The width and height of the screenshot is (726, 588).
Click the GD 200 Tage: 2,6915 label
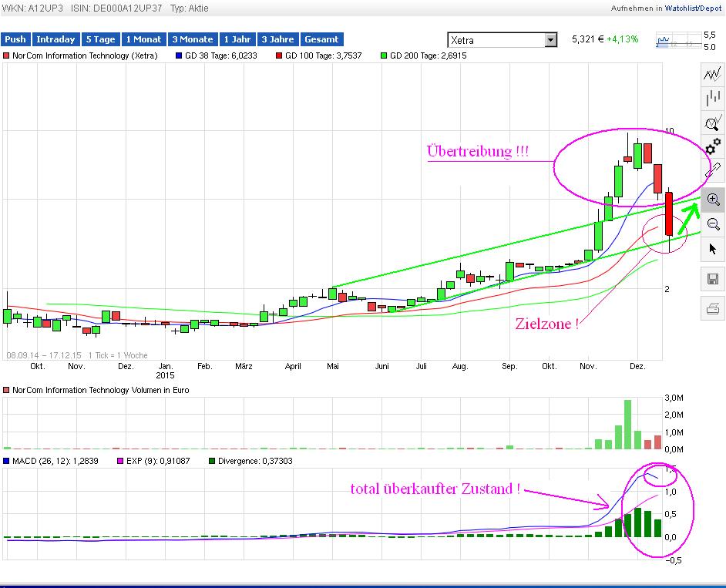429,55
